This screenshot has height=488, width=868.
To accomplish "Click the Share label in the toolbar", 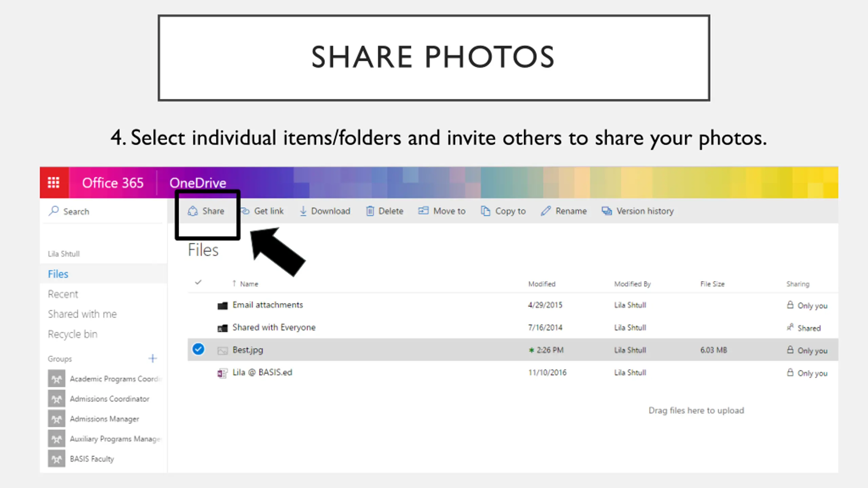I will [x=213, y=211].
